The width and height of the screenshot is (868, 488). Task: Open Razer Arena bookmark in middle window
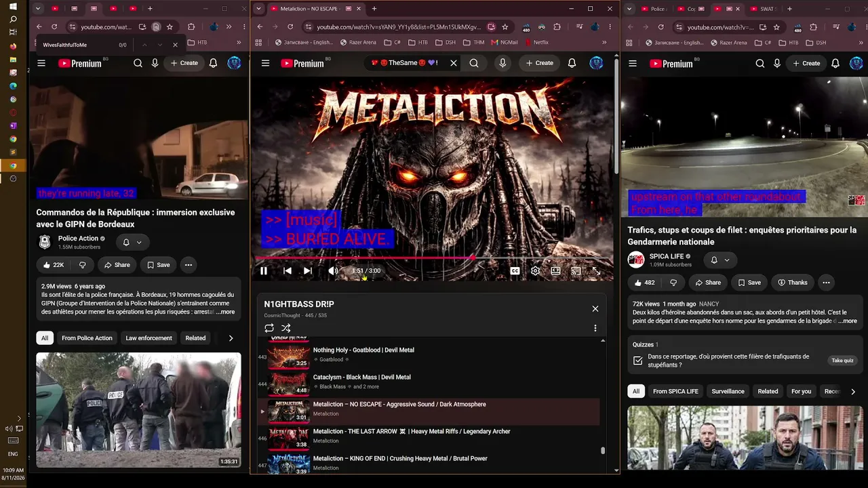359,42
